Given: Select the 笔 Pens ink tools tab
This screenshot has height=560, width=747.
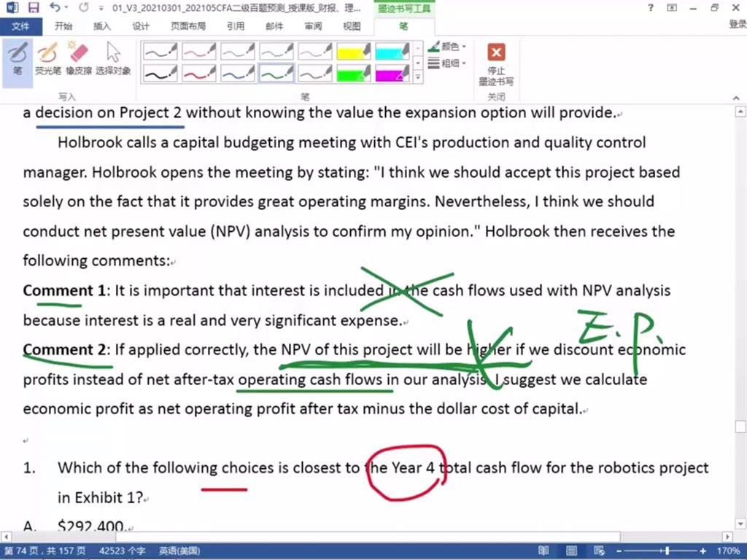Looking at the screenshot, I should 403,26.
